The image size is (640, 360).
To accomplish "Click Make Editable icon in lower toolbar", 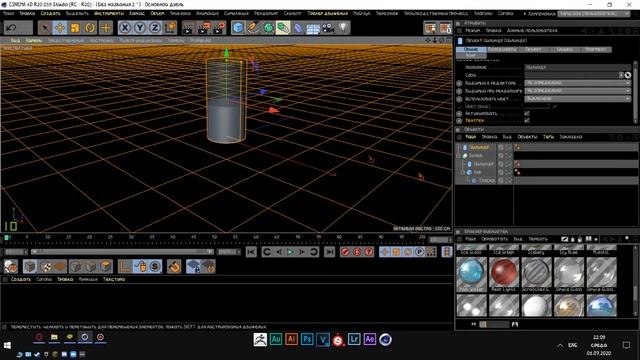I will [x=11, y=267].
